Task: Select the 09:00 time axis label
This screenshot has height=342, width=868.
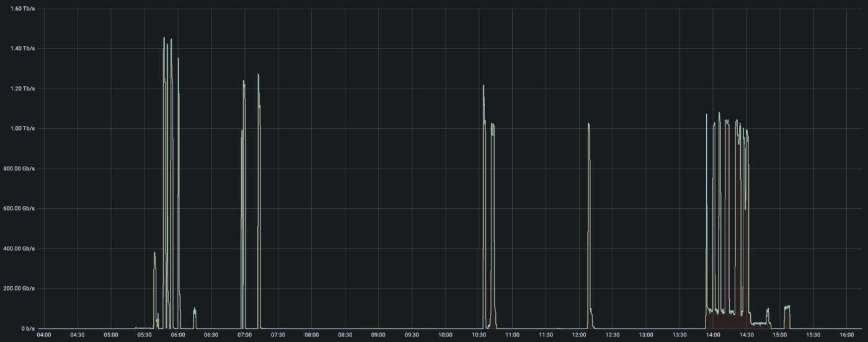Action: tap(378, 335)
